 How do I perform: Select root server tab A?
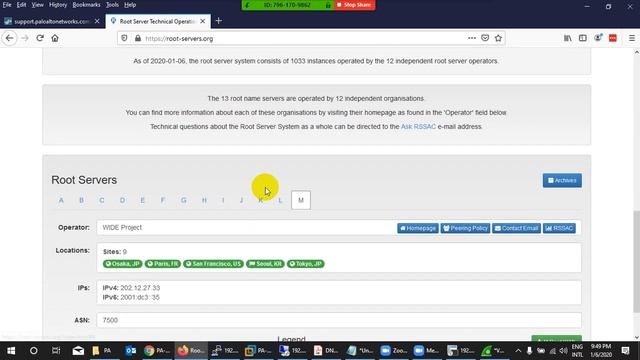pyautogui.click(x=61, y=200)
